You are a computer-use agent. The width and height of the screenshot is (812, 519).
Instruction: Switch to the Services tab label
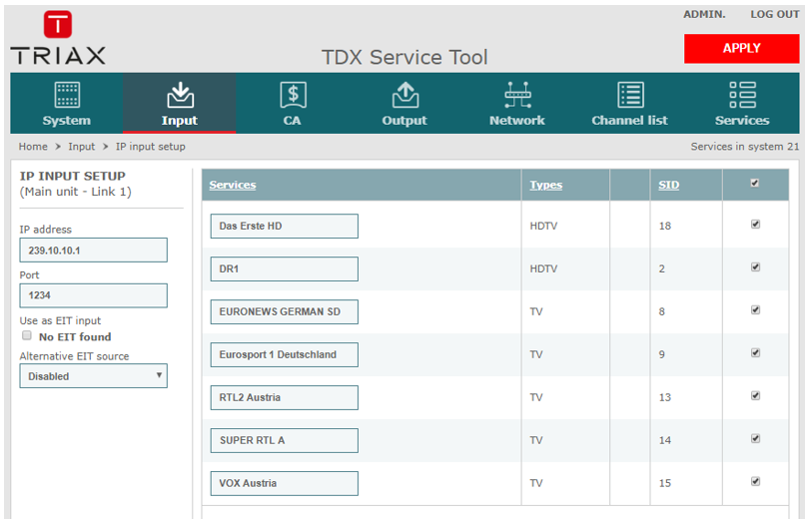(742, 121)
